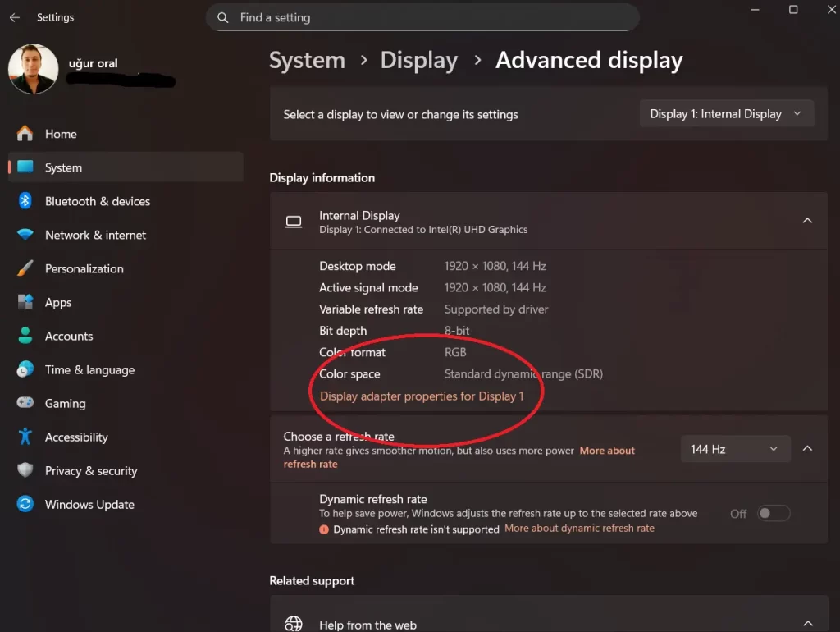Open the Display 1: Internal Display selector

[x=725, y=113]
